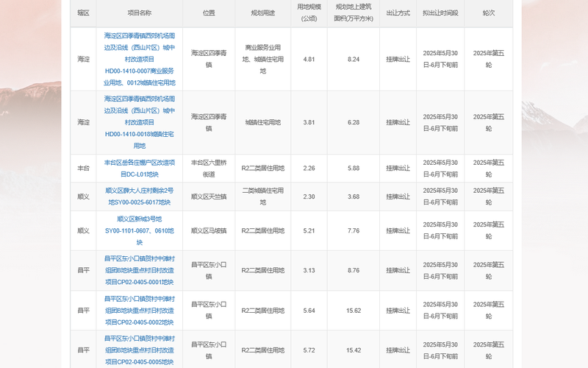Click the 项目名称 column header

[140, 13]
